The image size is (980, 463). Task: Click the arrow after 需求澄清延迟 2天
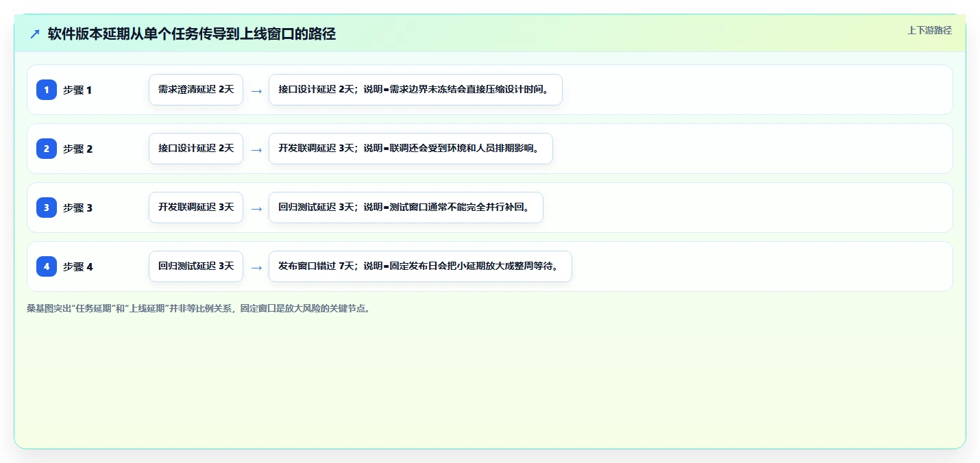pyautogui.click(x=256, y=91)
